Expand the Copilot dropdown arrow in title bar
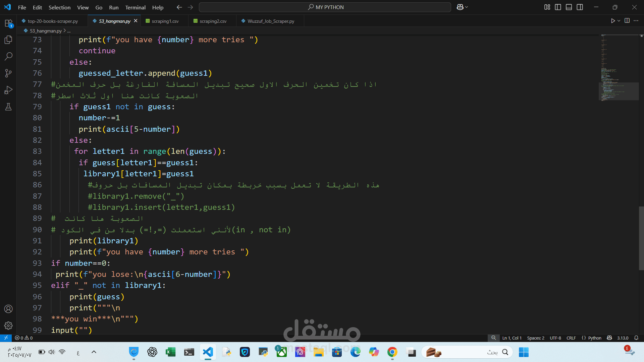The width and height of the screenshot is (644, 362). pos(467,7)
